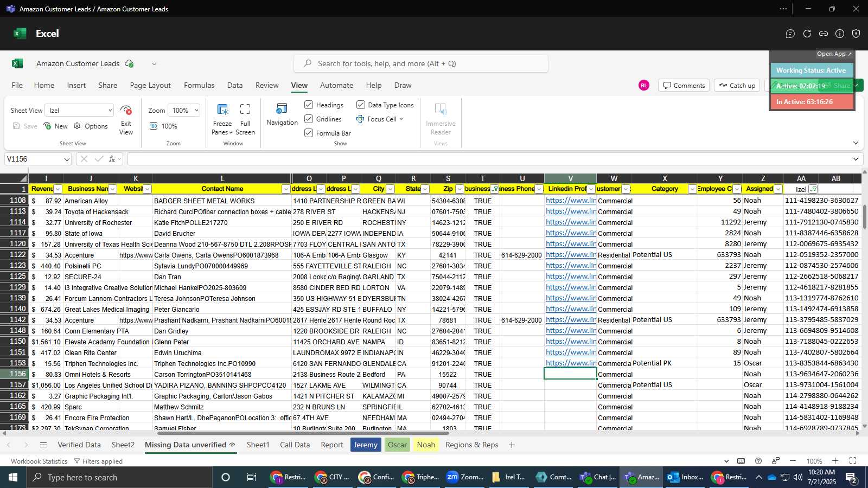Screen dimensions: 868x488
Task: Open the Contact Name column filter
Action: click(x=286, y=189)
